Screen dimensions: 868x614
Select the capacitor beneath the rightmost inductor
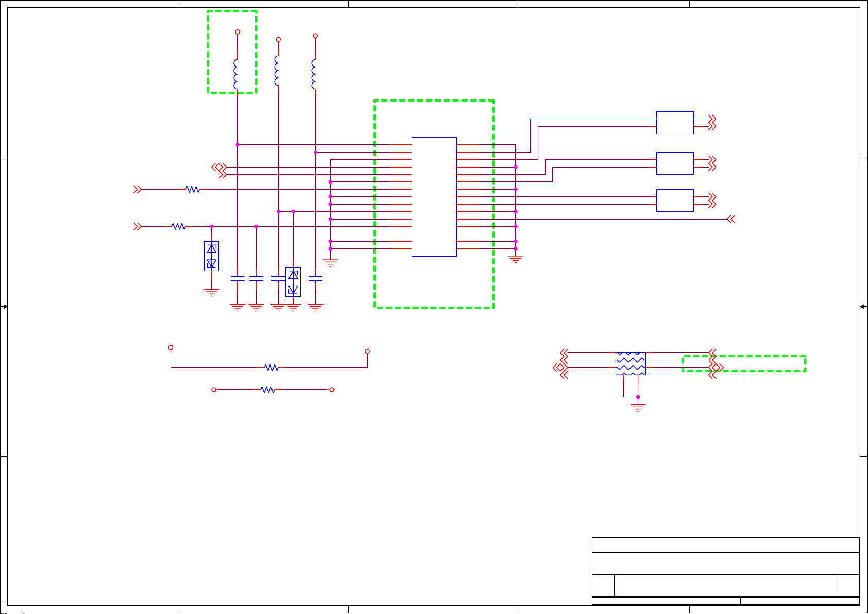pos(315,278)
